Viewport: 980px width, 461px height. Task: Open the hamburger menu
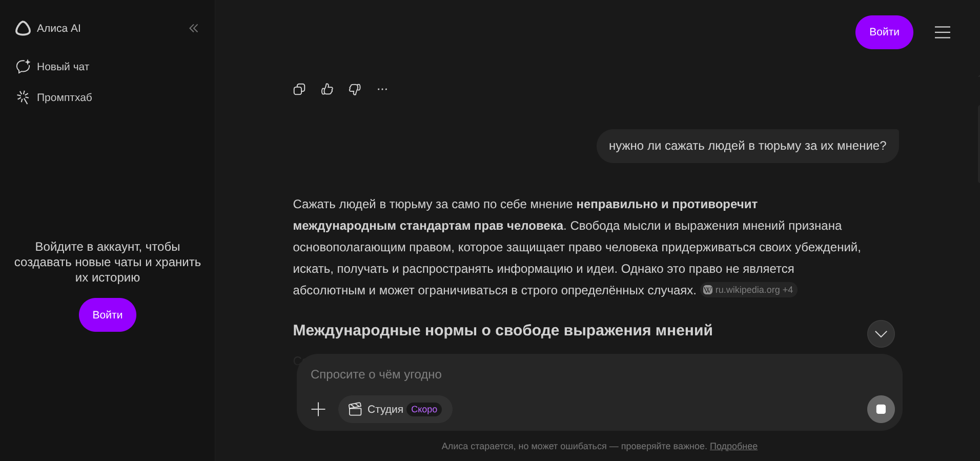(x=942, y=32)
